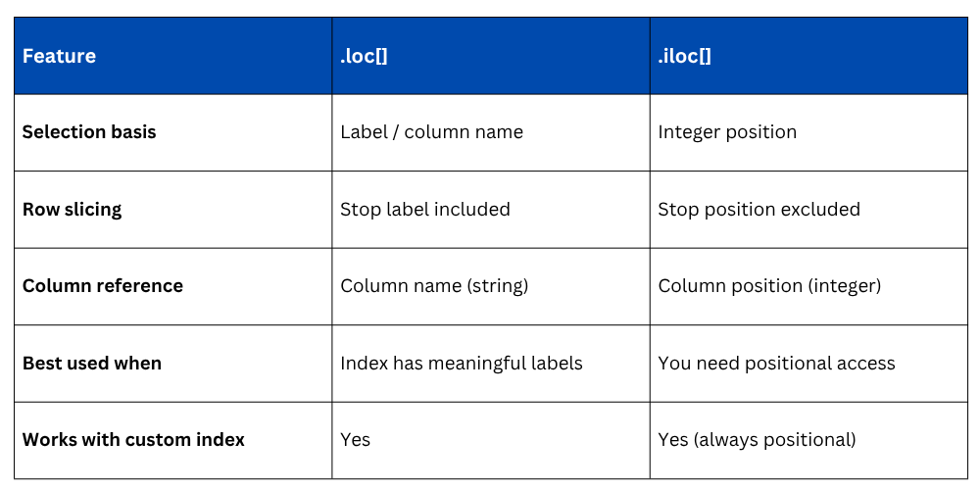This screenshot has height=490, width=980.
Task: Click the 'Yes (always positional)' cell
Action: [757, 440]
